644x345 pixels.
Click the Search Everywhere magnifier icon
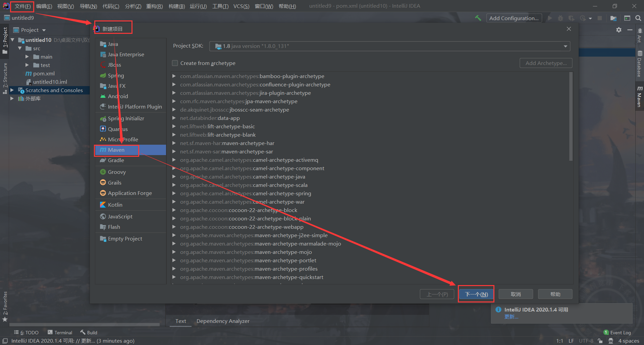(638, 18)
